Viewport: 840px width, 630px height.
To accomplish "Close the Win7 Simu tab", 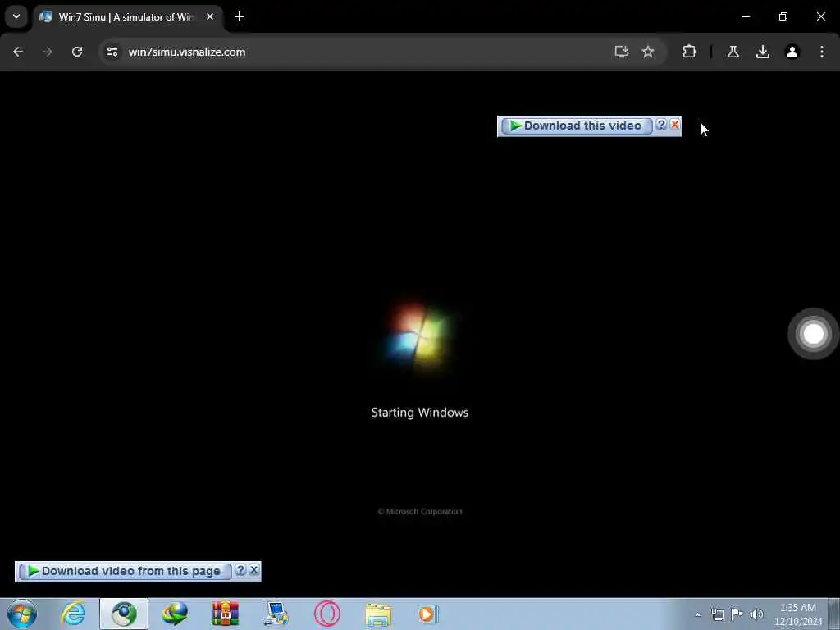I will (210, 16).
